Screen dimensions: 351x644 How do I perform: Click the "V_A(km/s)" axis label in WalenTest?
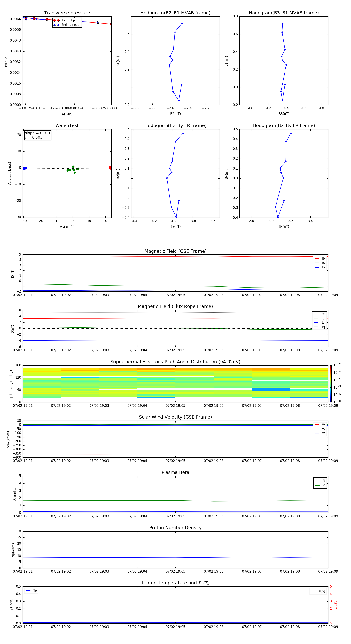point(67,227)
